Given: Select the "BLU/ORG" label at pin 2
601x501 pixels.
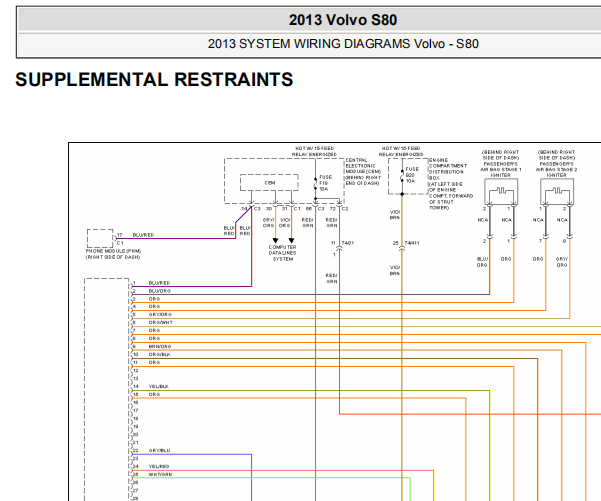Looking at the screenshot, I should [x=159, y=291].
